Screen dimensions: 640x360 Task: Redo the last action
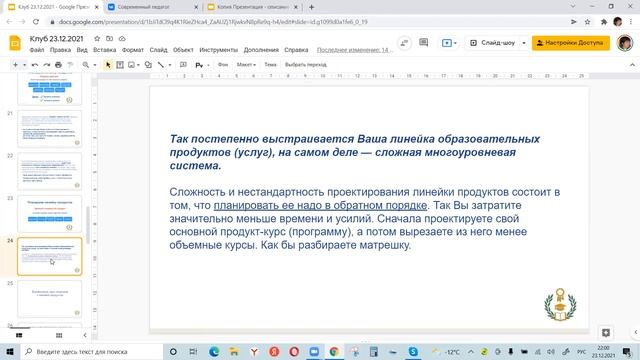point(47,65)
